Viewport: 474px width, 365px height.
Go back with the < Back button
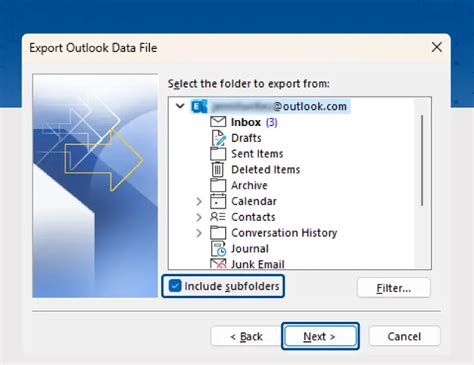246,336
